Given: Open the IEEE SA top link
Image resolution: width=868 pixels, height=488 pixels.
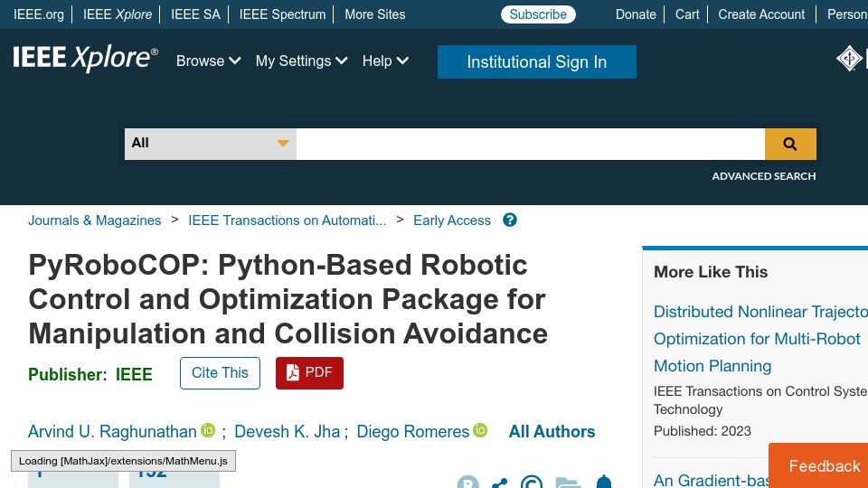Looking at the screenshot, I should 195,14.
